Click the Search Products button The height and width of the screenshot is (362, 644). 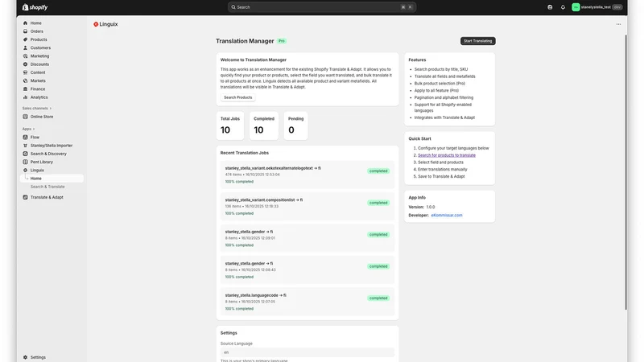[x=238, y=97]
